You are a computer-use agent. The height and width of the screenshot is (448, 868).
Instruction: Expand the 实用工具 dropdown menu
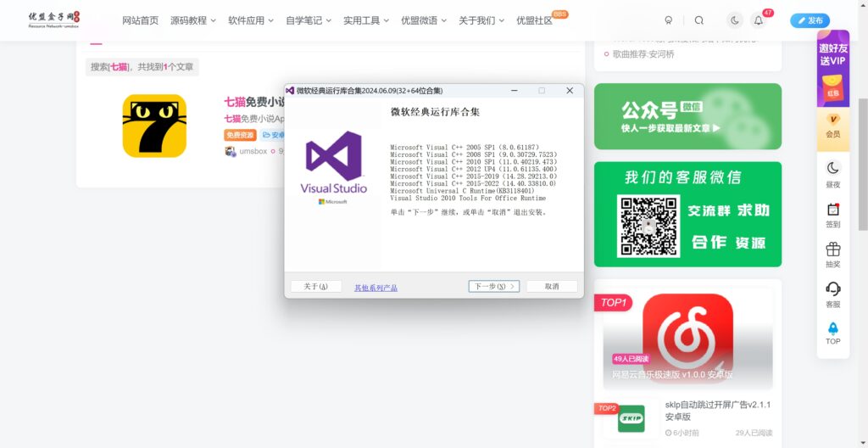(x=366, y=20)
